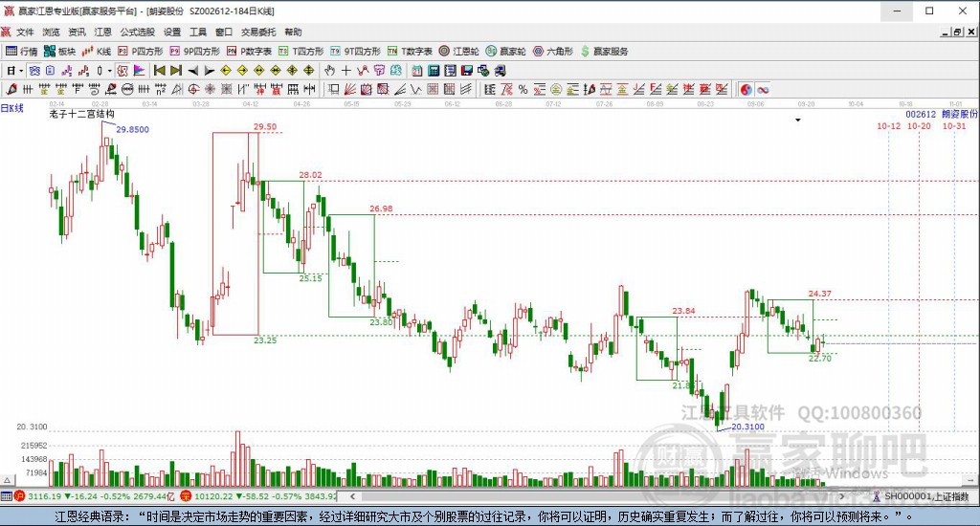Open the 六角形 hexagon chart

(x=553, y=52)
